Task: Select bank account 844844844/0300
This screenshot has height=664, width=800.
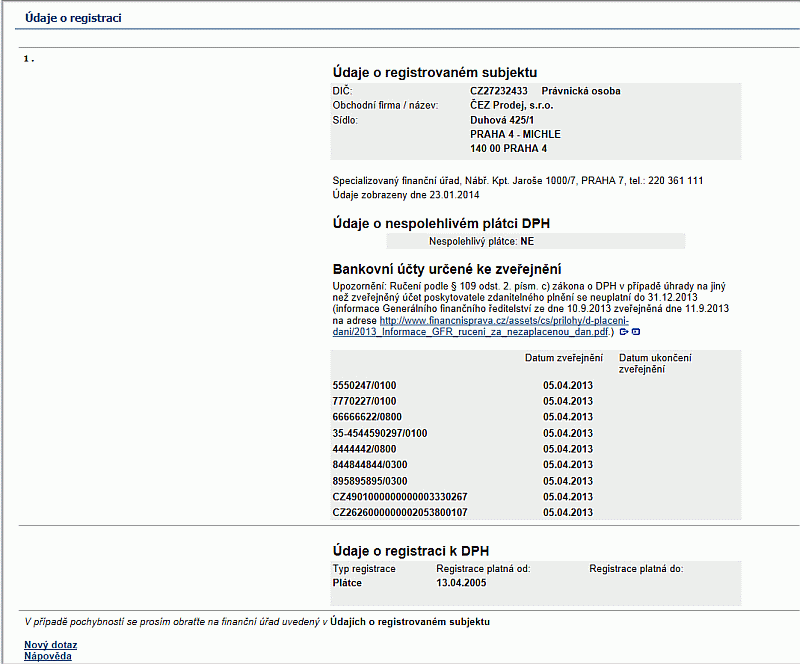Action: [x=370, y=465]
